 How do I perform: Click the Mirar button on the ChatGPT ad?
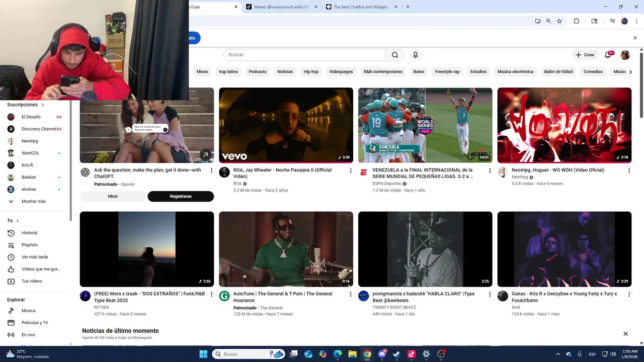point(113,197)
